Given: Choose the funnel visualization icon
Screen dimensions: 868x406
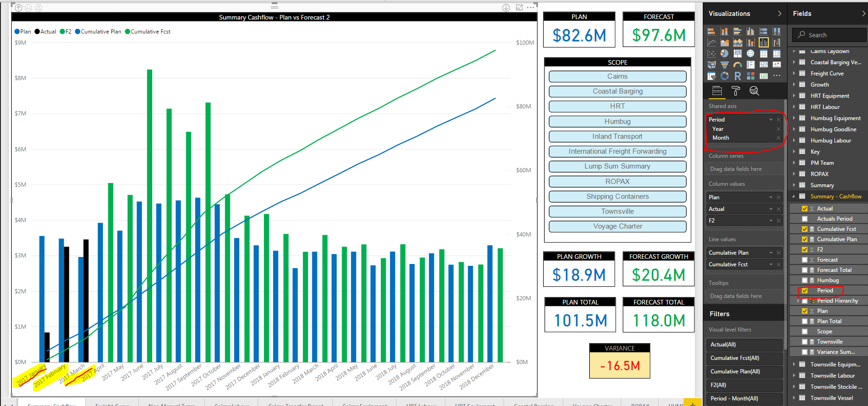Looking at the screenshot, I should point(725,65).
